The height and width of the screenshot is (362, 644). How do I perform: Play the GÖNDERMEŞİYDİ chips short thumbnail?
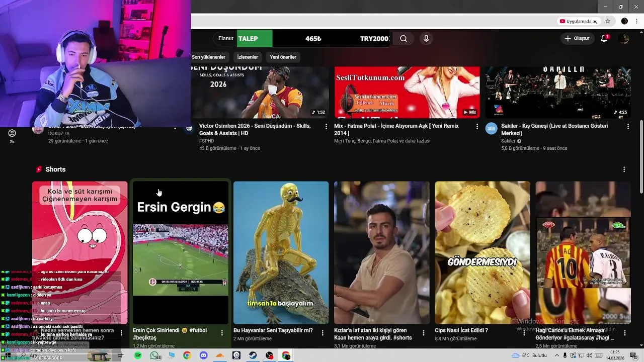(482, 252)
